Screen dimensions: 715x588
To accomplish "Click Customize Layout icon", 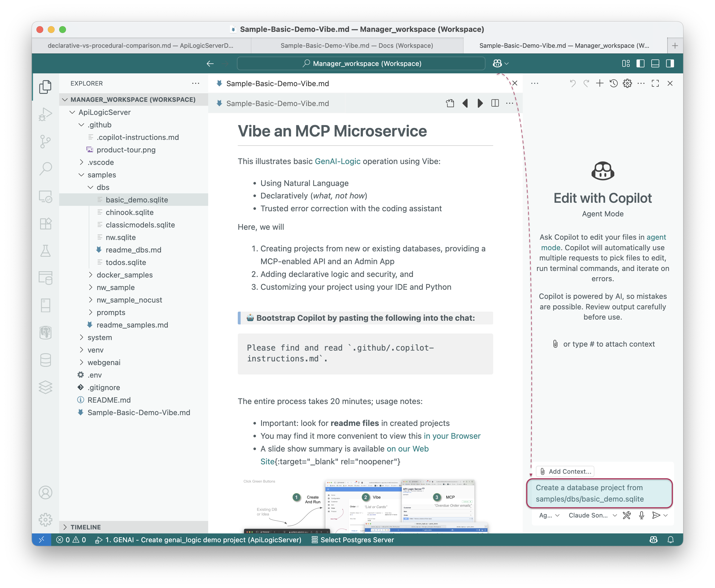I will point(626,64).
